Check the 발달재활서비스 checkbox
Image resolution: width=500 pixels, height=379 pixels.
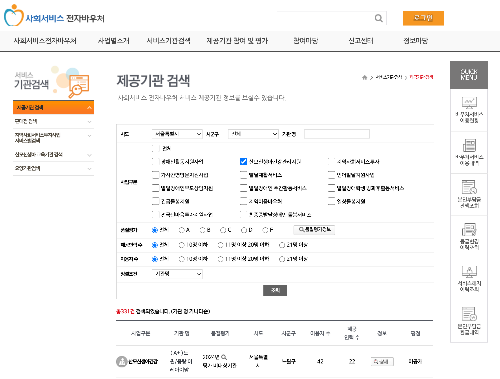pyautogui.click(x=243, y=175)
